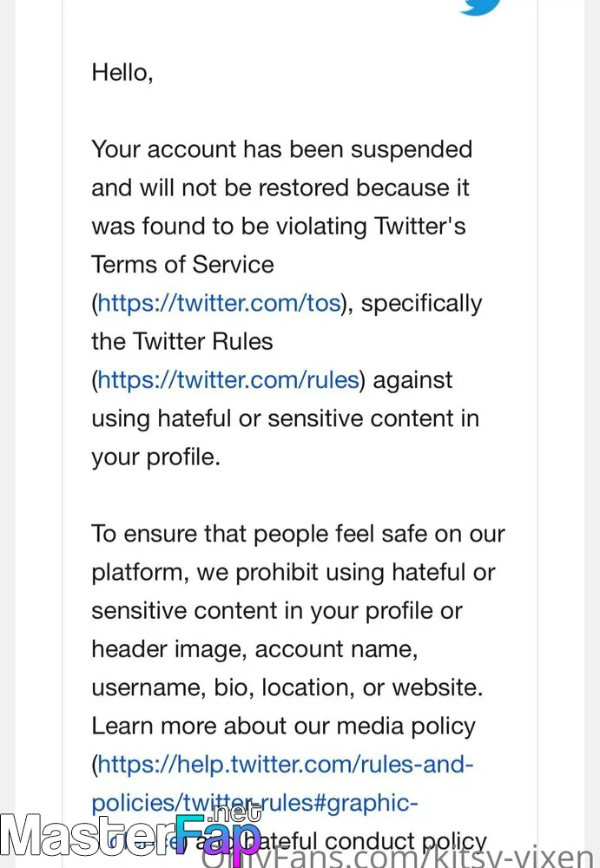Open the https://twitter.com/rules link
Screen dimensions: 600x868
[x=228, y=380]
